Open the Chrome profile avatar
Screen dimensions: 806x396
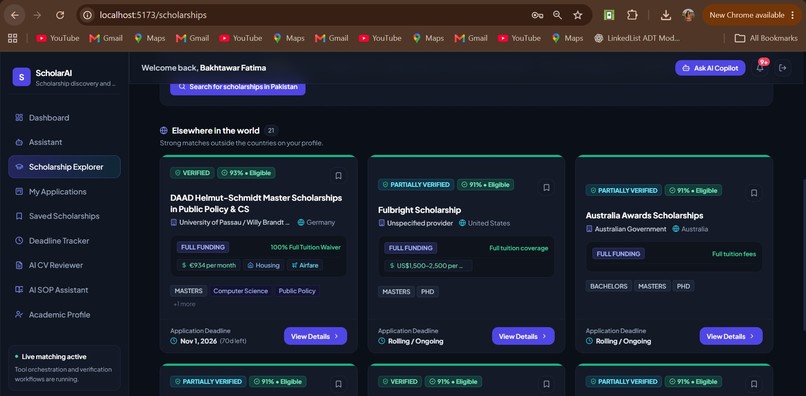(x=688, y=15)
